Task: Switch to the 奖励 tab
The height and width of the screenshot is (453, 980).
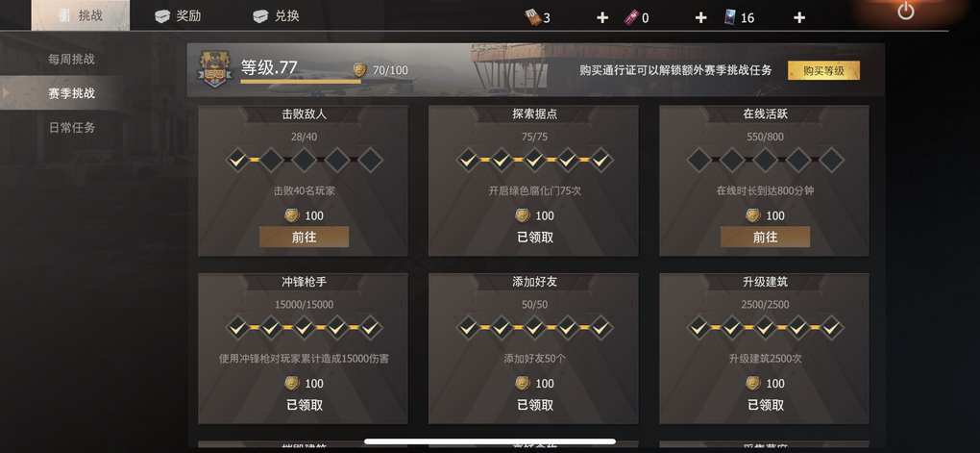Action: coord(178,16)
